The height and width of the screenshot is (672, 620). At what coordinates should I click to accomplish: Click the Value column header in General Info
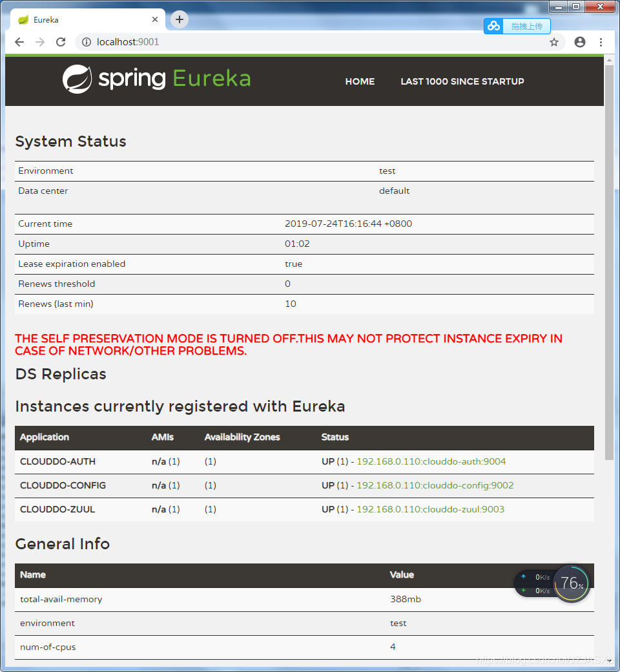(402, 574)
